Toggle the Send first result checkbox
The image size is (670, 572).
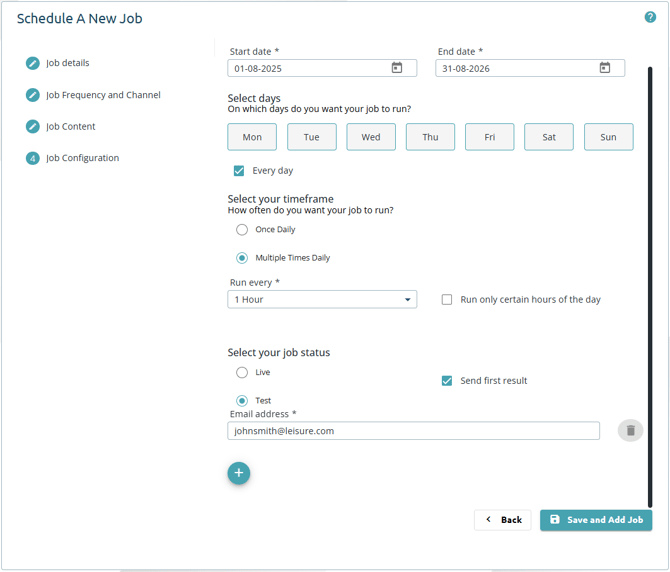(447, 381)
